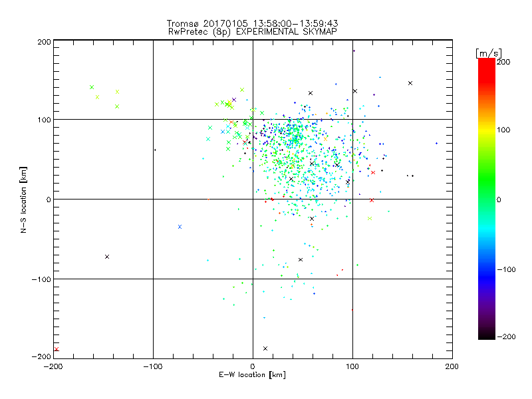Click the colorbar 100 label

pyautogui.click(x=503, y=130)
